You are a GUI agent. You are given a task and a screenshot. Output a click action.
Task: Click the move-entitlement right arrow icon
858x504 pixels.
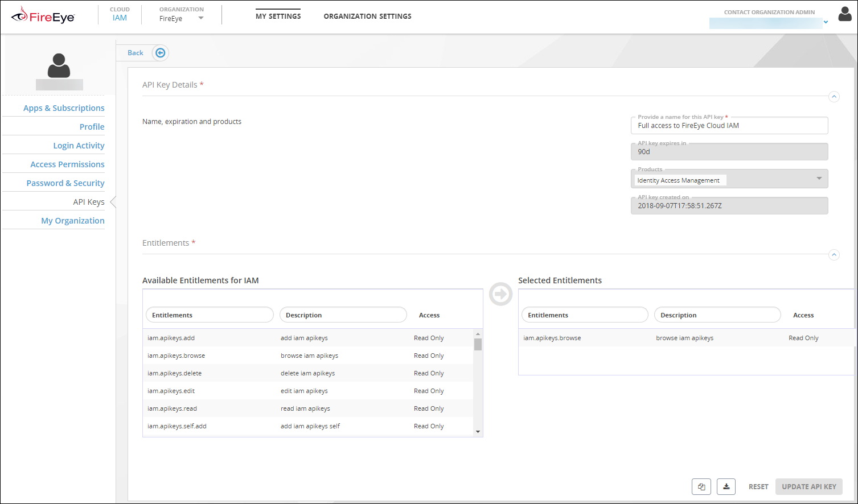coord(501,294)
